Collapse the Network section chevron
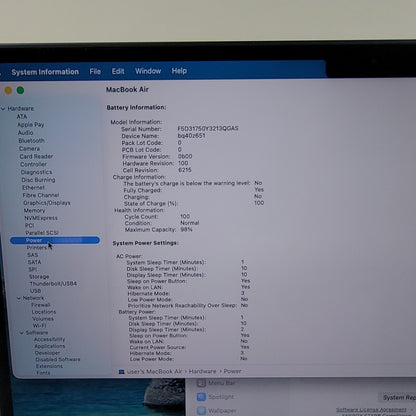416x416 pixels. point(19,298)
